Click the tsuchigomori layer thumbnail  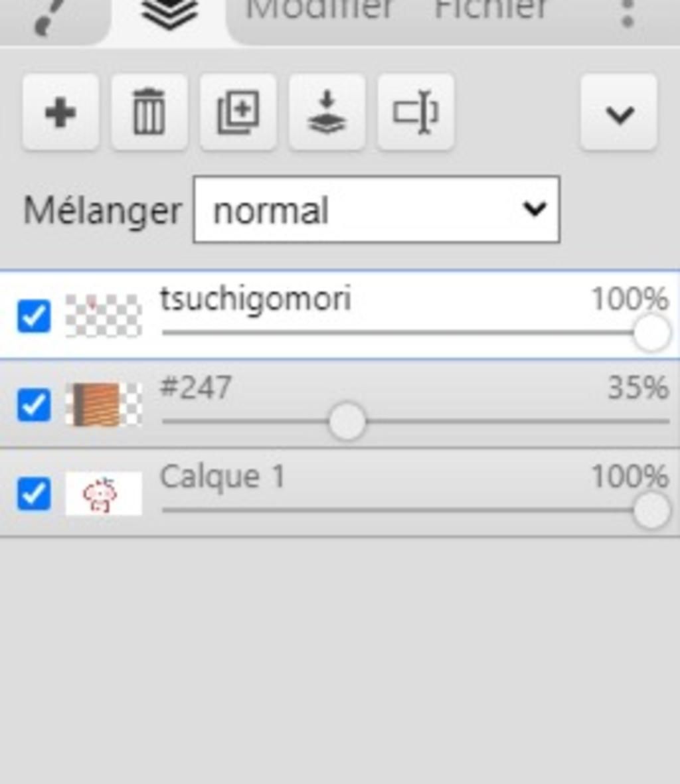tap(104, 316)
